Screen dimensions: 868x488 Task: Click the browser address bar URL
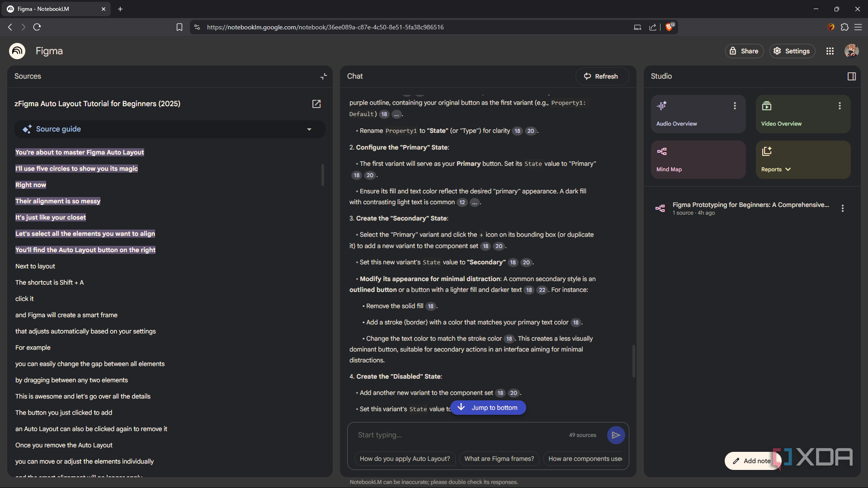[x=325, y=27]
